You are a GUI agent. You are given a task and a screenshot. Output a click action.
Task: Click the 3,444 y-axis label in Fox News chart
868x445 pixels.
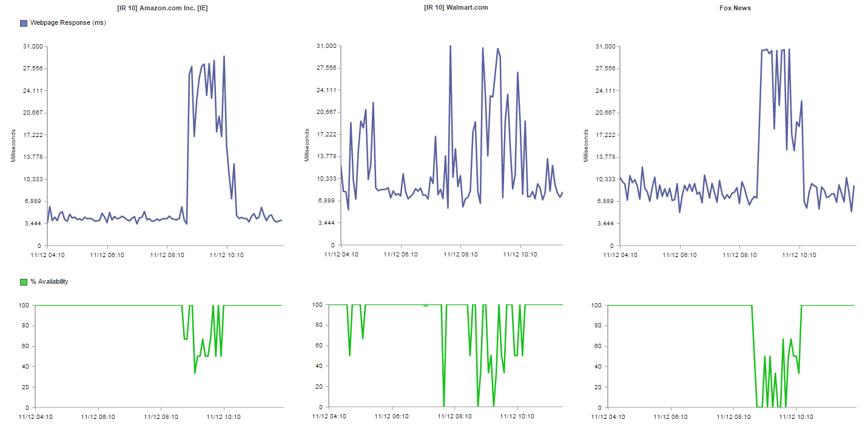[606, 224]
